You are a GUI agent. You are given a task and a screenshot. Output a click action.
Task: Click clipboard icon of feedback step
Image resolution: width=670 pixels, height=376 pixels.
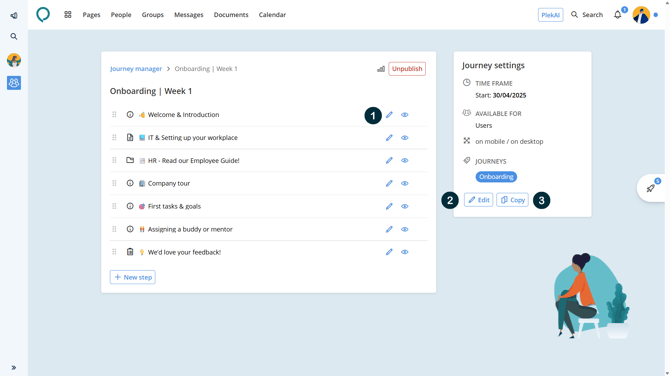(130, 252)
